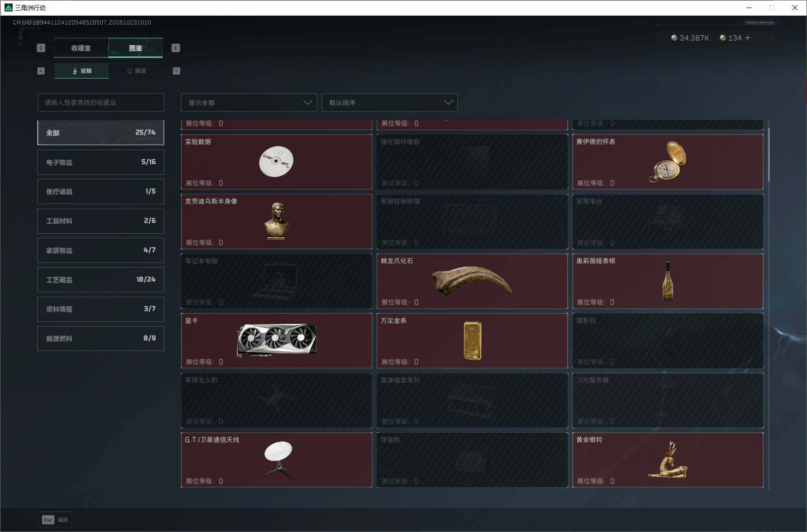
Task: Click the 三角洲行动 title bar app icon
Action: click(x=8, y=8)
